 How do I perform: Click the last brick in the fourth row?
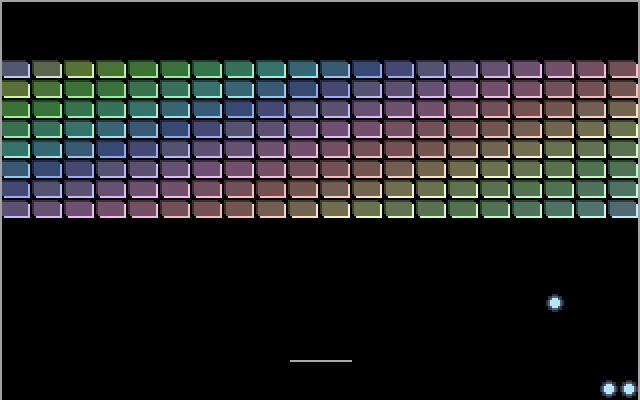[623, 129]
